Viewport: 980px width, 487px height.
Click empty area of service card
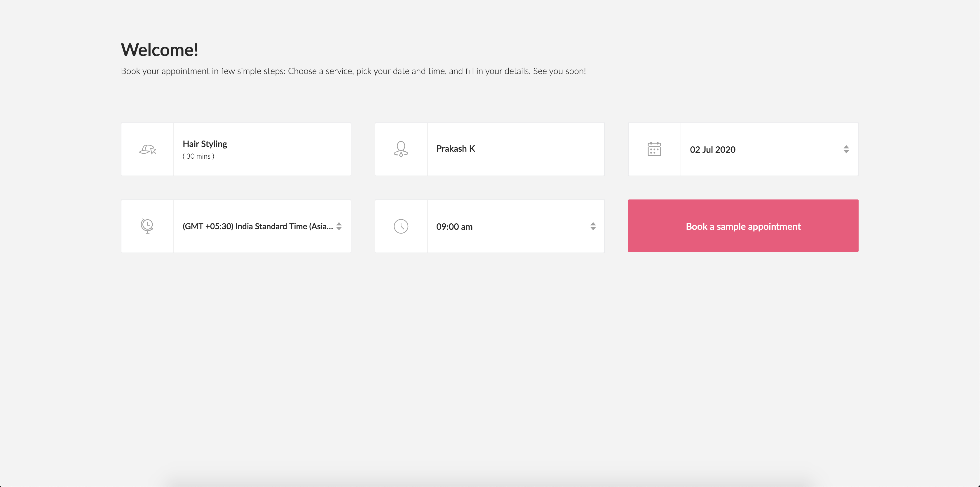pos(297,149)
